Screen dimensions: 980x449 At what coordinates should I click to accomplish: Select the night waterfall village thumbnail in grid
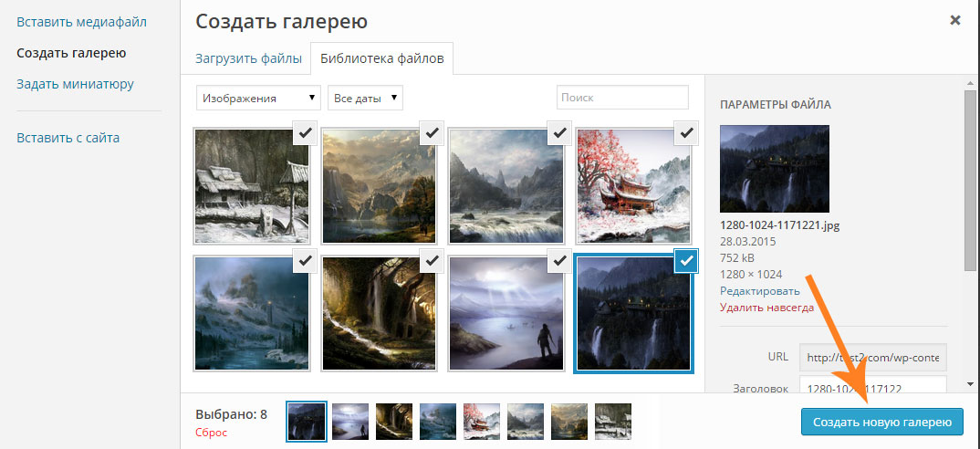point(634,313)
